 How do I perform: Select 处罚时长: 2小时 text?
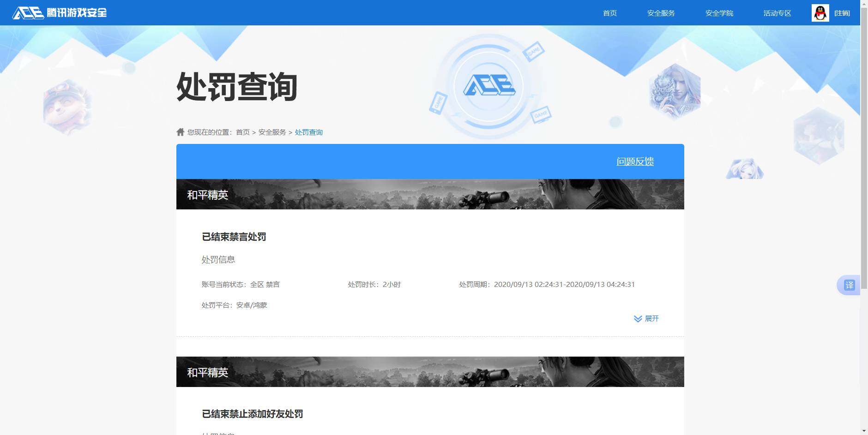(374, 285)
